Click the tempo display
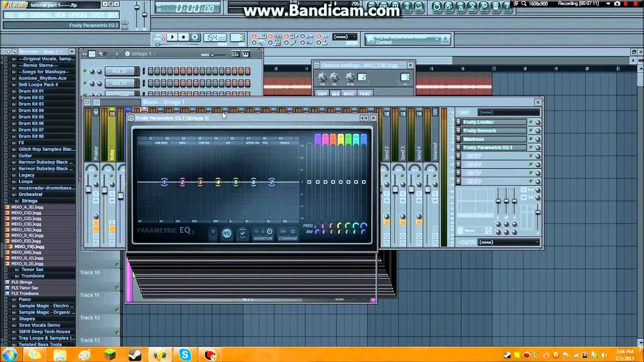 pyautogui.click(x=215, y=37)
